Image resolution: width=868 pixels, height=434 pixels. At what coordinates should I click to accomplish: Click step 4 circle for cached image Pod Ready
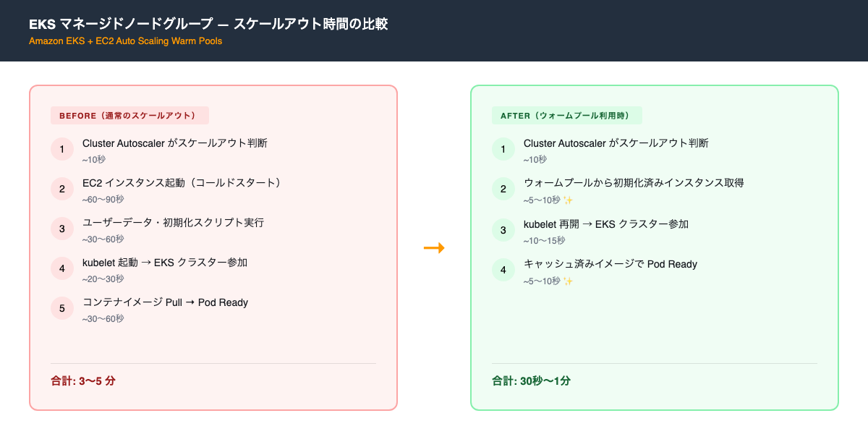click(503, 269)
